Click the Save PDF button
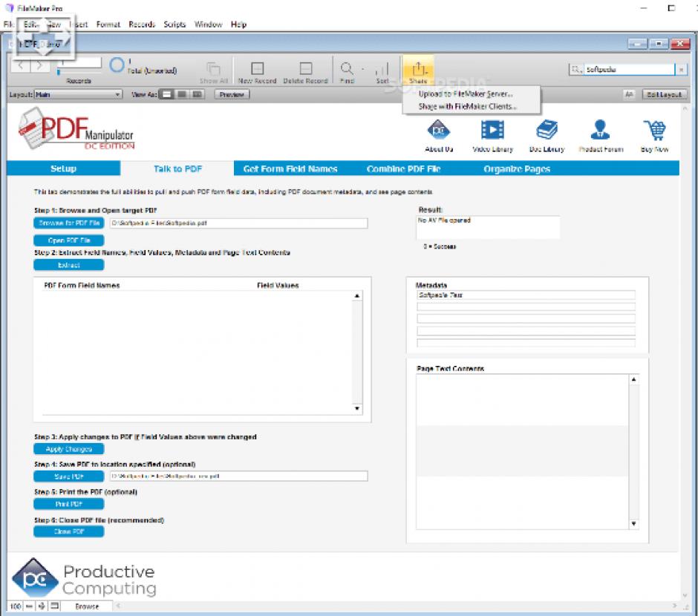Viewport: 698px width, 616px height. point(69,476)
